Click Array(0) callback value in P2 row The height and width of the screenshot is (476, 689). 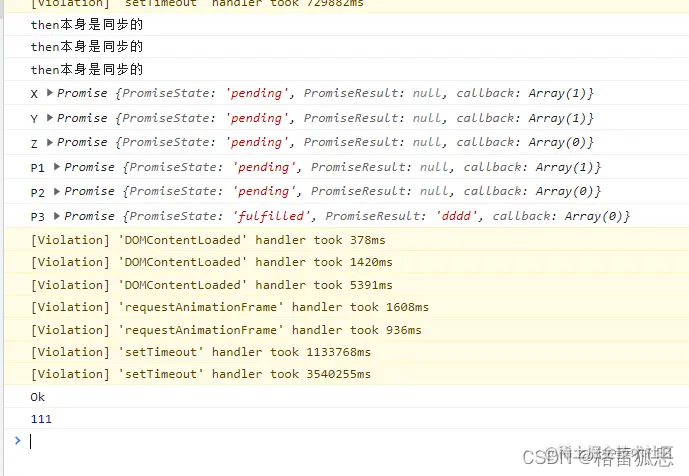(565, 191)
